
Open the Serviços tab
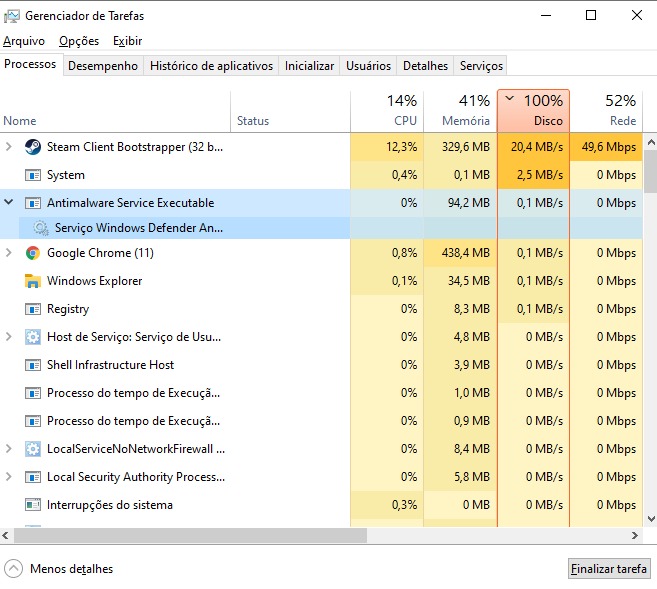[481, 66]
